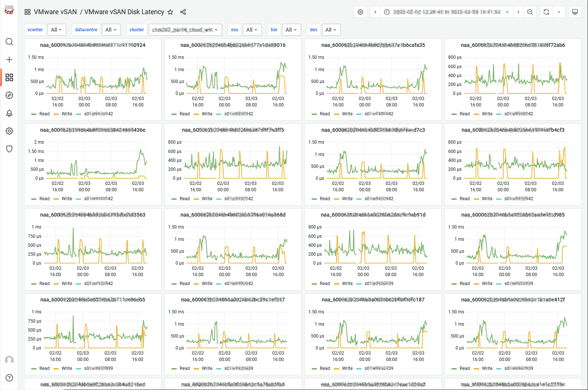Viewport: 588px width, 390px height.
Task: Open the refresh interval dropdown arrow
Action: click(x=559, y=12)
